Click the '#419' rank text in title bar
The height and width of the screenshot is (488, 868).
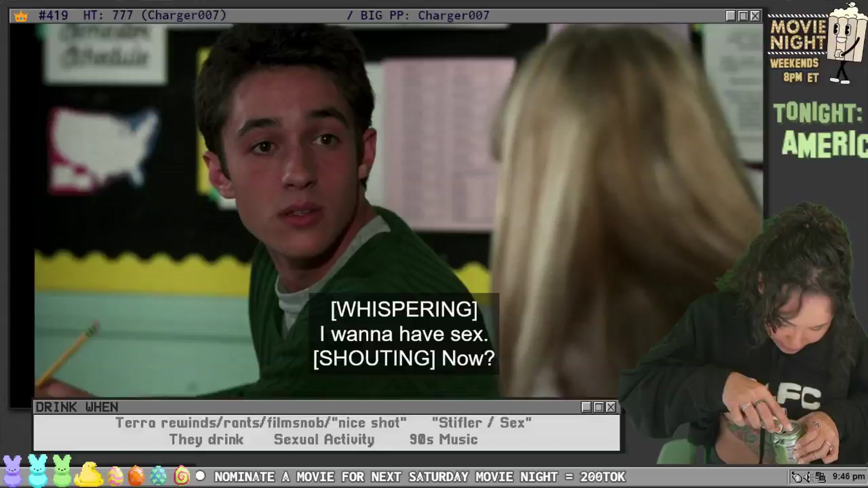(53, 15)
